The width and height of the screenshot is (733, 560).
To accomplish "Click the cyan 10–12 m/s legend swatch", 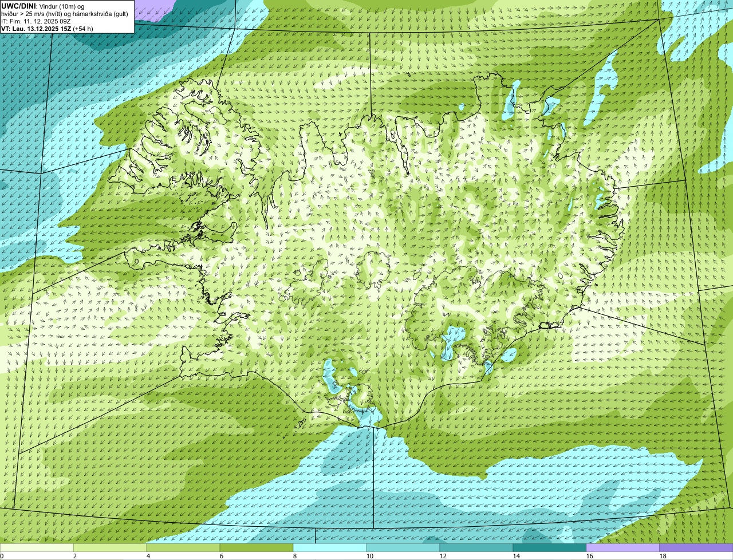I will [x=403, y=548].
